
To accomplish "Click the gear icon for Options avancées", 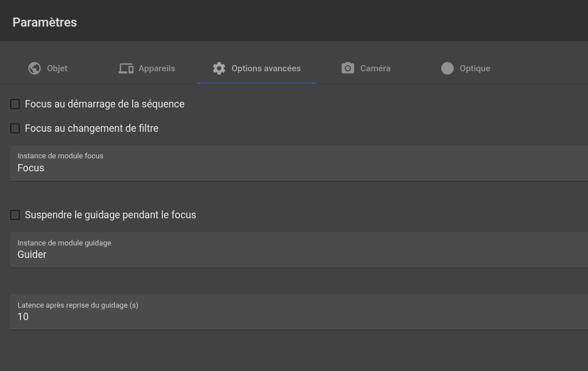I will [219, 68].
